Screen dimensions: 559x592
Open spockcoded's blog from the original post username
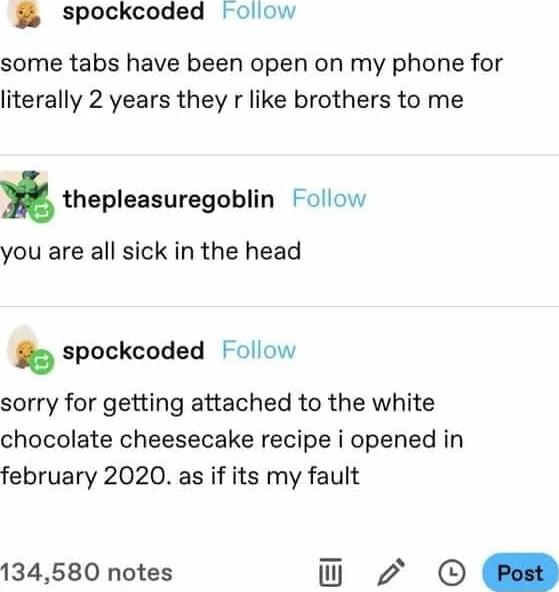(134, 12)
